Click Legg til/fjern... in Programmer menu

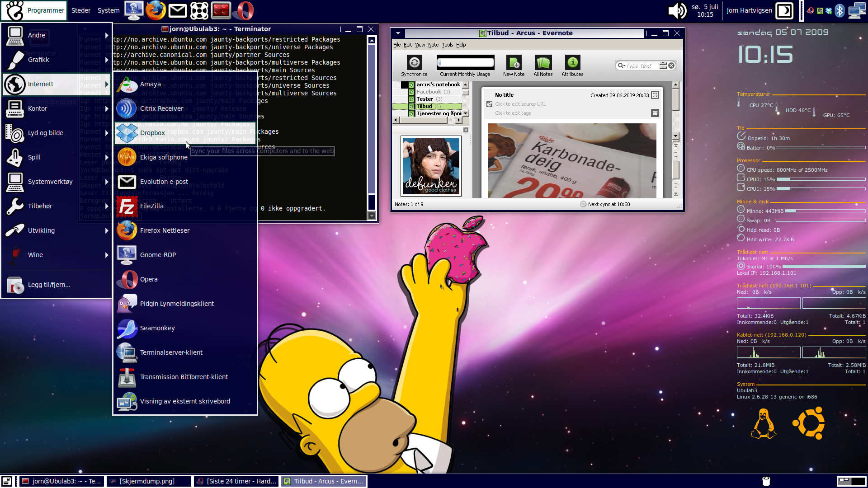coord(57,285)
